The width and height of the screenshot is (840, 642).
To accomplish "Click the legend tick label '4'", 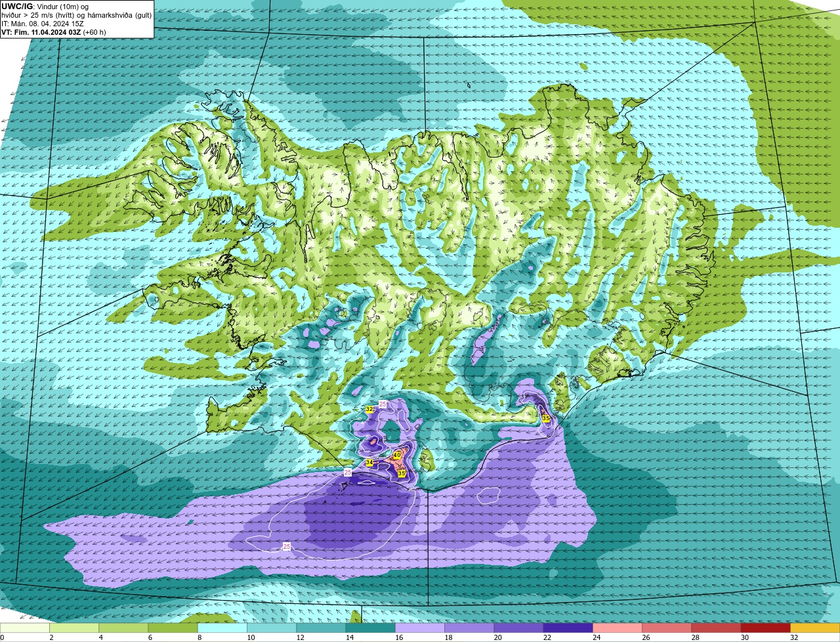I will (100, 637).
